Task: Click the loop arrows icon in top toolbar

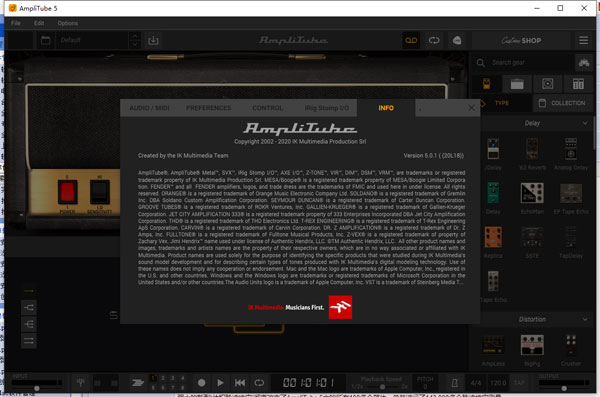Action: tap(434, 40)
